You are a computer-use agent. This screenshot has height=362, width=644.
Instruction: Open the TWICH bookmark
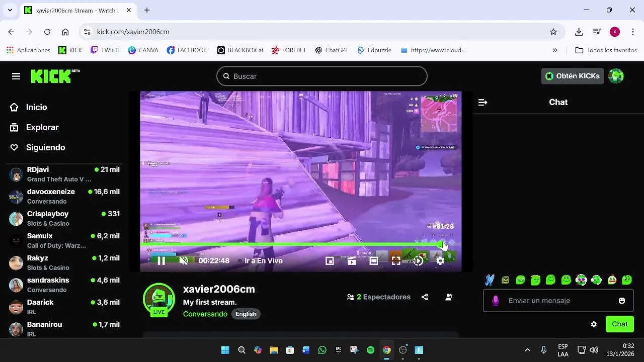[105, 50]
